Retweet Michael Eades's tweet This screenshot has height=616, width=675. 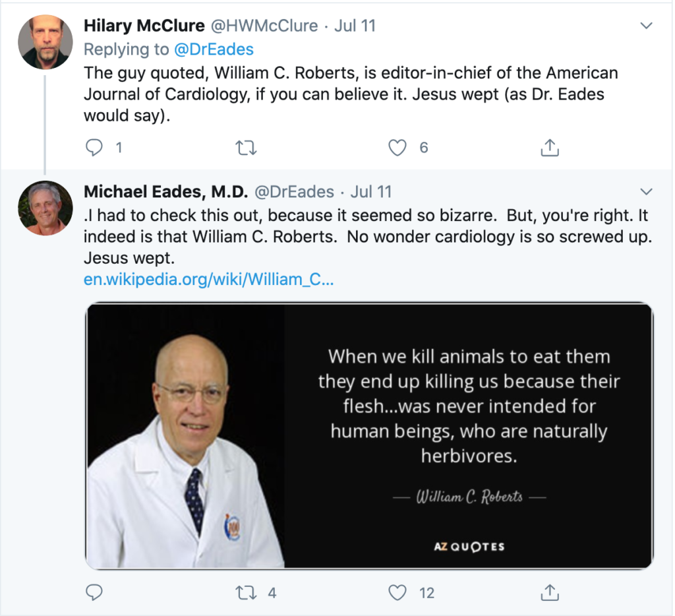(246, 592)
